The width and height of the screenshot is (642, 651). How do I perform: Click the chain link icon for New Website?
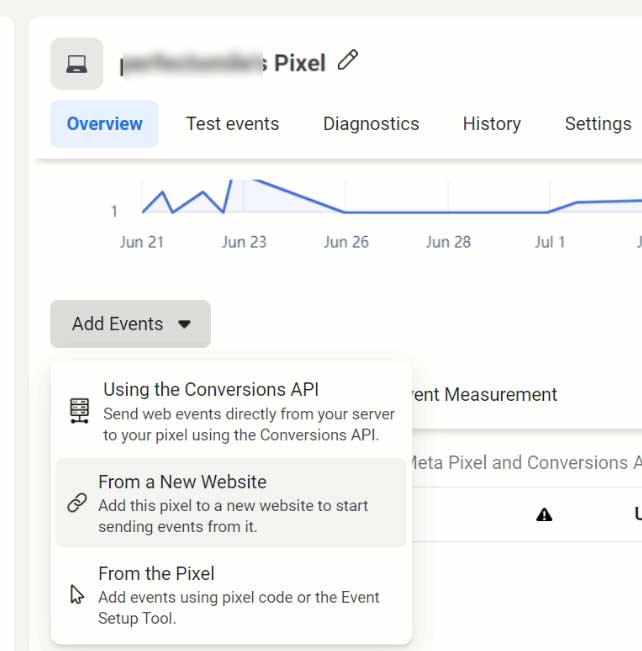(x=77, y=503)
